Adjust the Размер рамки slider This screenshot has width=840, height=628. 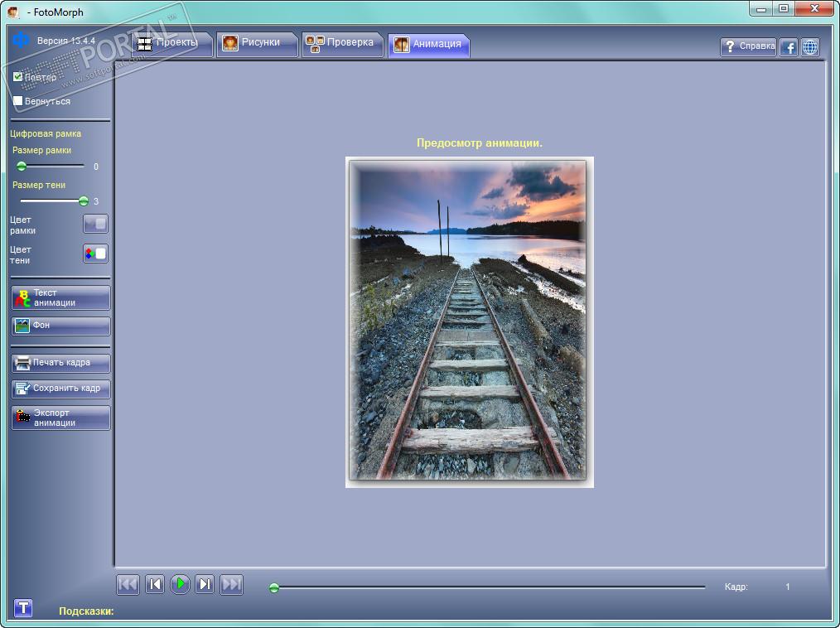point(22,166)
